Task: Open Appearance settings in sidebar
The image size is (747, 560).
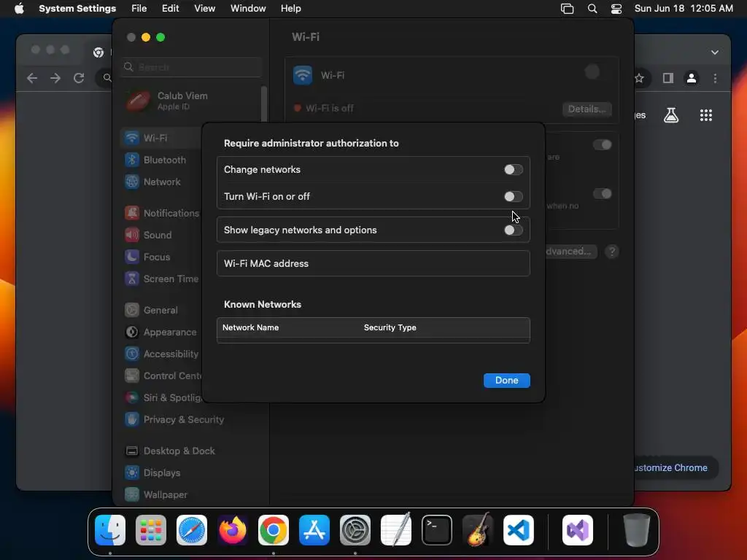Action: [x=161, y=332]
